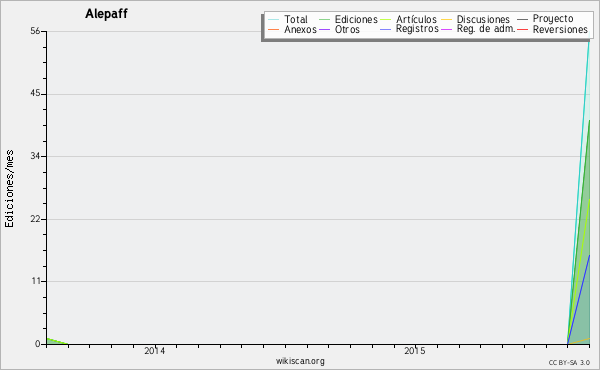
Task: Click the Anexos legend label
Action: click(300, 29)
